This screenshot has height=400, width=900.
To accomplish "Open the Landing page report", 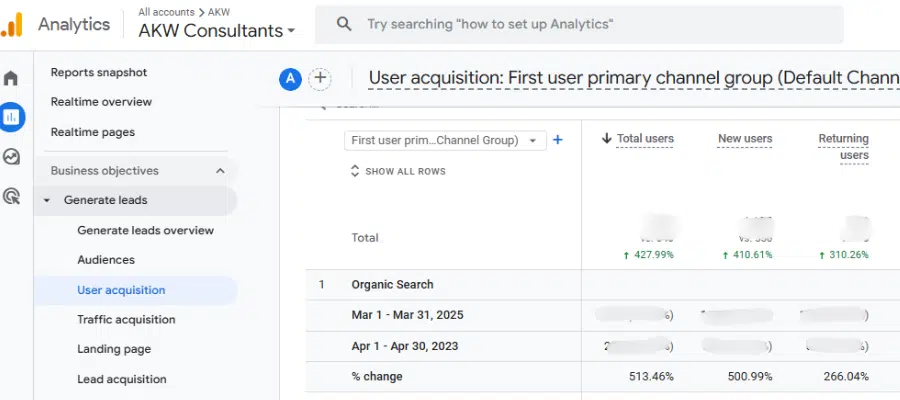I will (x=114, y=349).
